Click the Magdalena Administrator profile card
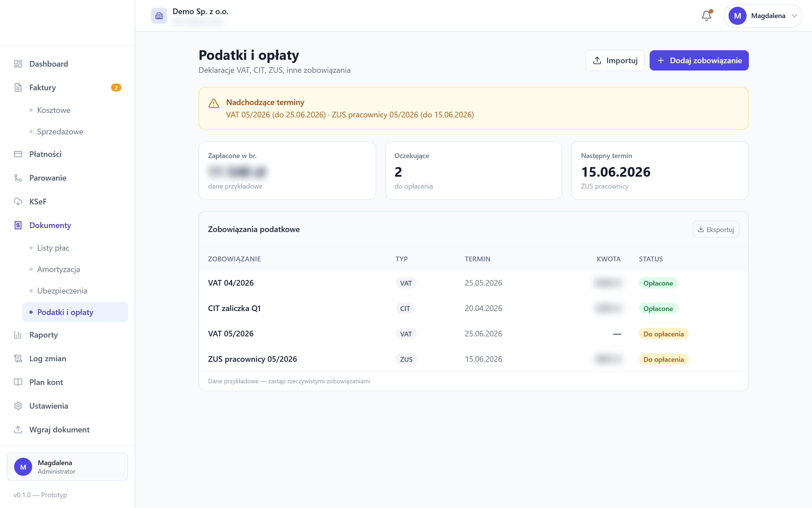 tap(67, 467)
